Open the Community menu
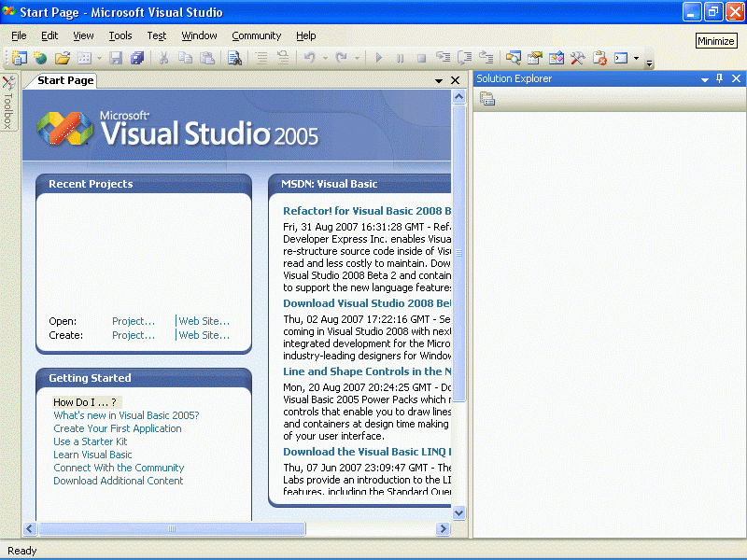747x560 pixels. coord(256,35)
